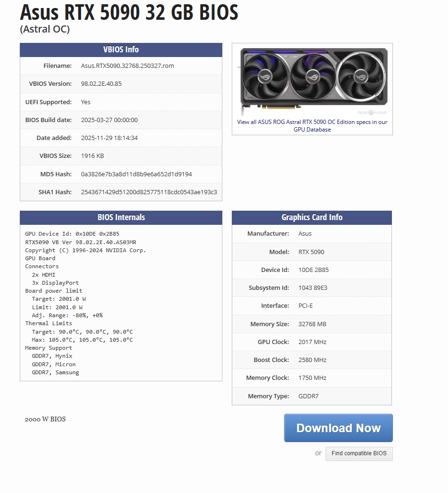This screenshot has width=448, height=493.
Task: Click the VBIOS Size value 1916 KB
Action: click(x=92, y=156)
